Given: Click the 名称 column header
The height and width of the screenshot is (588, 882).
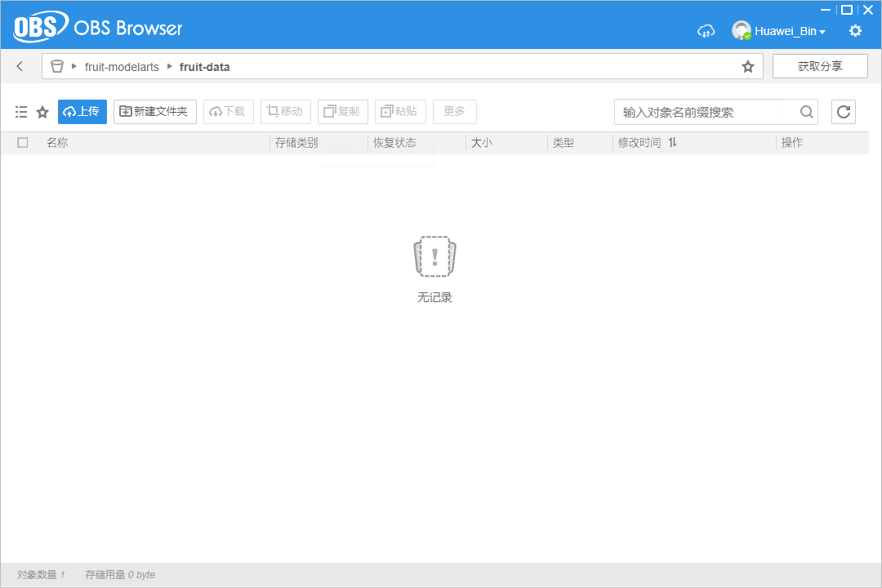Looking at the screenshot, I should coord(57,143).
